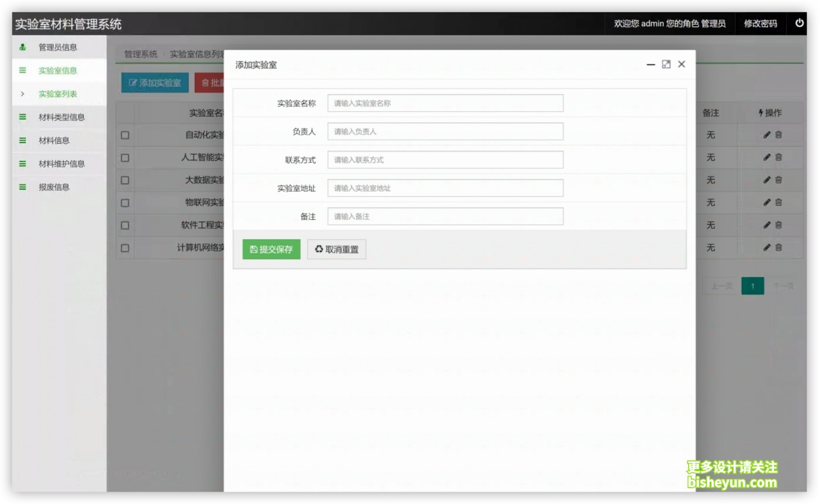This screenshot has height=504, width=819.
Task: Open the 管理员信息 sidebar menu
Action: tap(58, 47)
